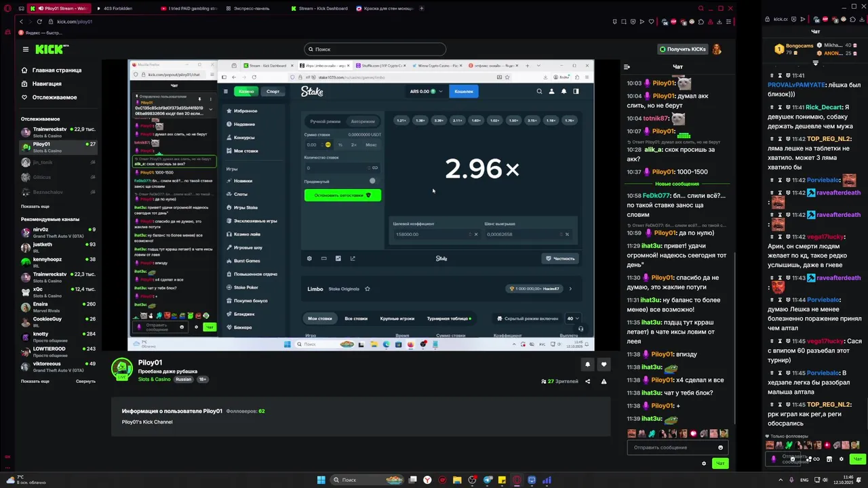Viewport: 868px width, 488px height.
Task: Open nirv0z recommended channel
Action: 58,231
